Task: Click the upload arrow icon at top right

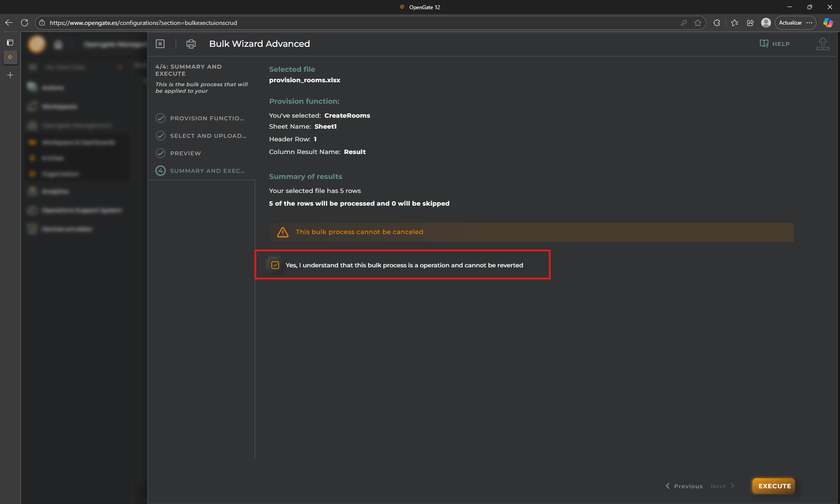Action: click(822, 44)
